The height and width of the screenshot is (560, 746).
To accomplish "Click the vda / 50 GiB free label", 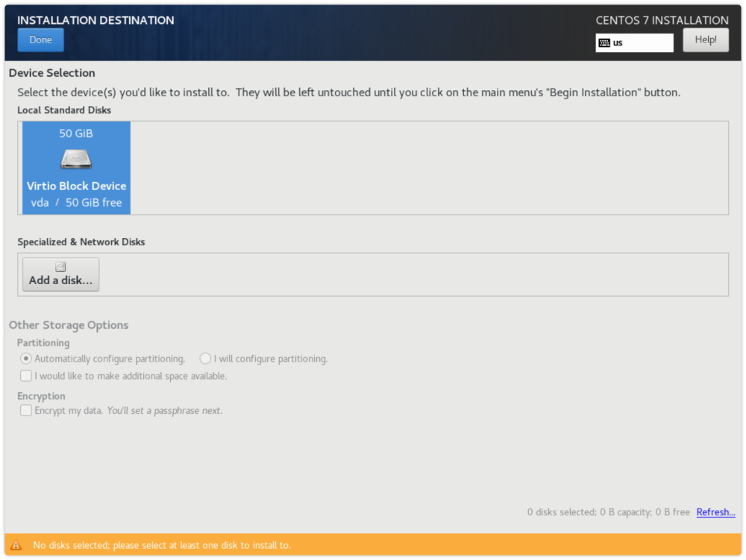I will click(76, 203).
